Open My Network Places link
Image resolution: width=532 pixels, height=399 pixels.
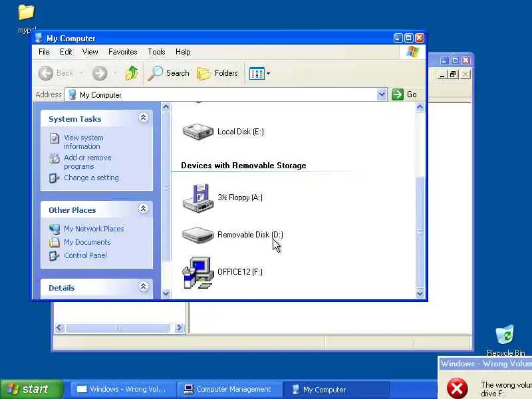click(94, 229)
